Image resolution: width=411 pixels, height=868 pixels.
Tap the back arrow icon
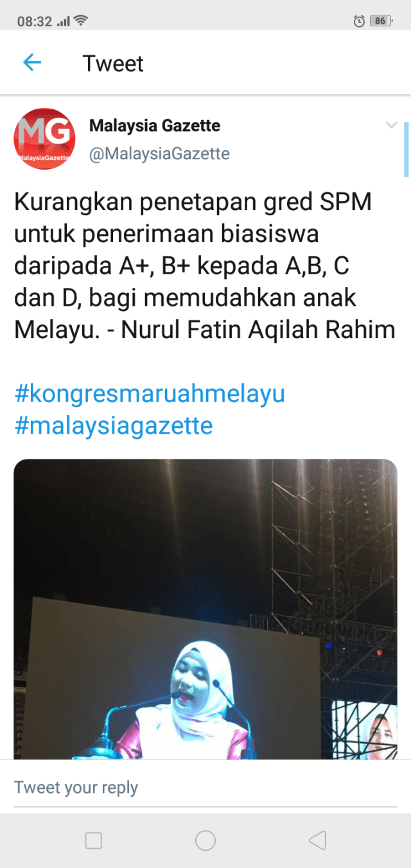(x=31, y=63)
